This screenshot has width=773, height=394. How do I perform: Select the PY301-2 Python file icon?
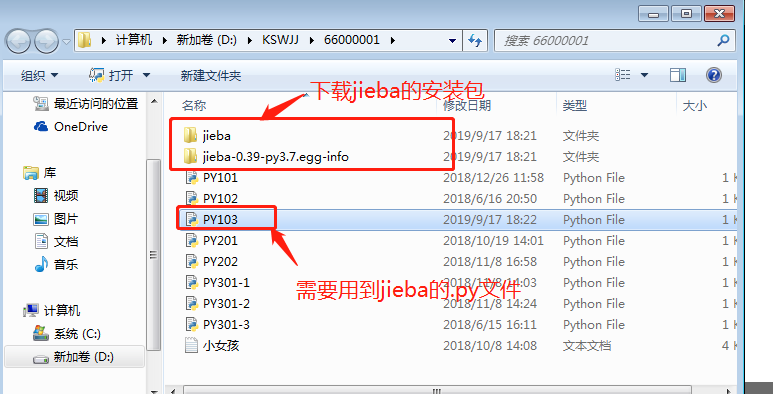click(191, 304)
